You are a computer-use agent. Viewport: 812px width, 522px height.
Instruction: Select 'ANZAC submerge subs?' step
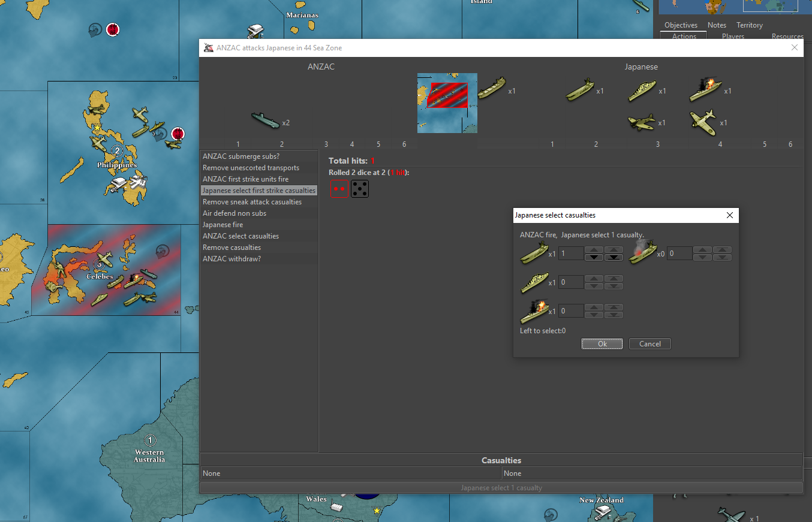tap(258, 156)
